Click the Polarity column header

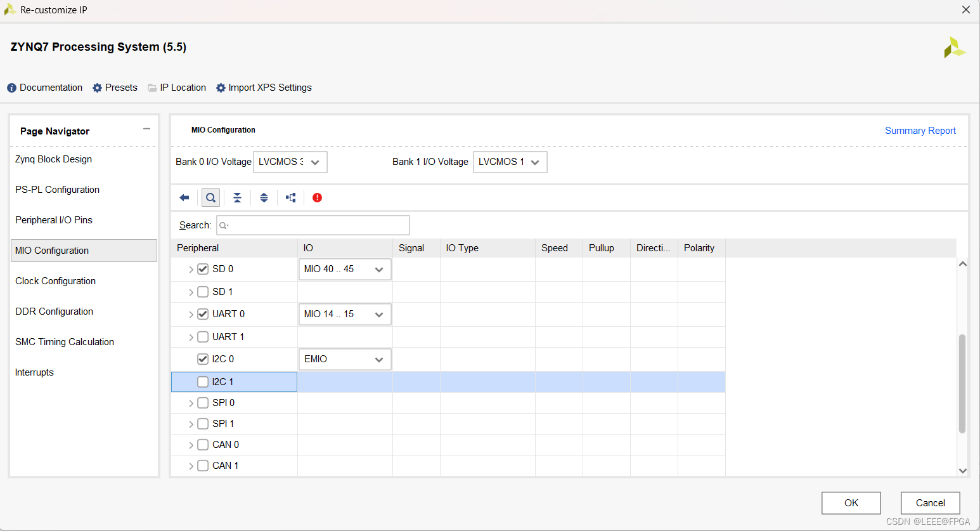tap(702, 248)
